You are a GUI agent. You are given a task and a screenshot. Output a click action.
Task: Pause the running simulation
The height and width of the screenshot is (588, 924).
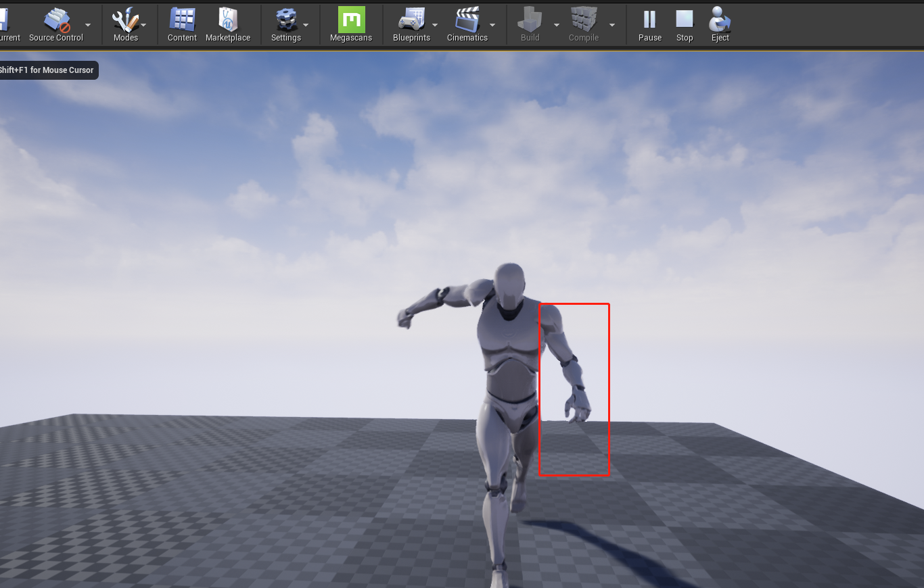pos(650,24)
